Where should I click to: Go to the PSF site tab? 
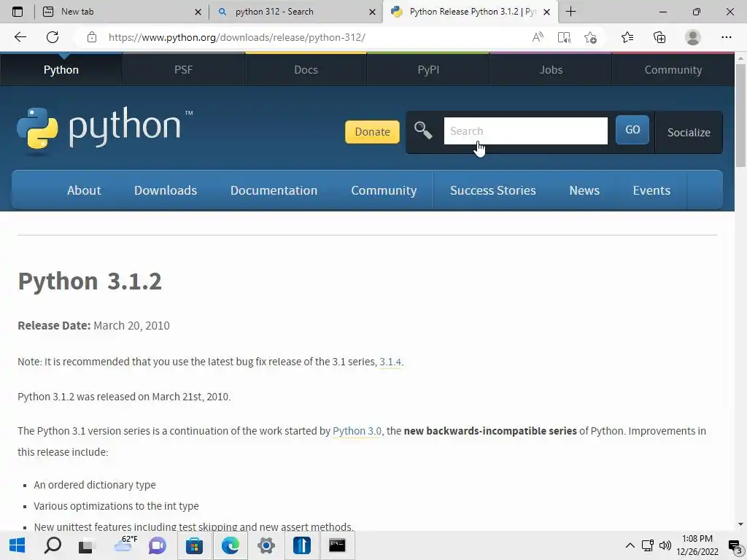[x=183, y=69]
